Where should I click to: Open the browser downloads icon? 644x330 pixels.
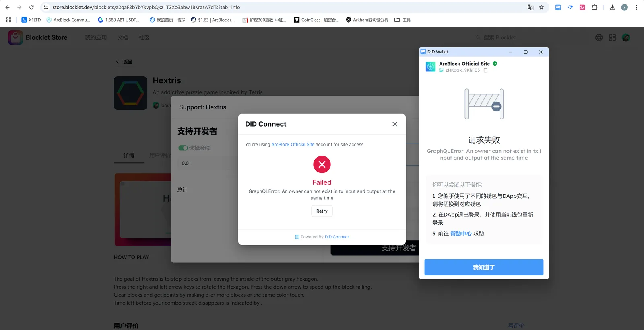[612, 7]
